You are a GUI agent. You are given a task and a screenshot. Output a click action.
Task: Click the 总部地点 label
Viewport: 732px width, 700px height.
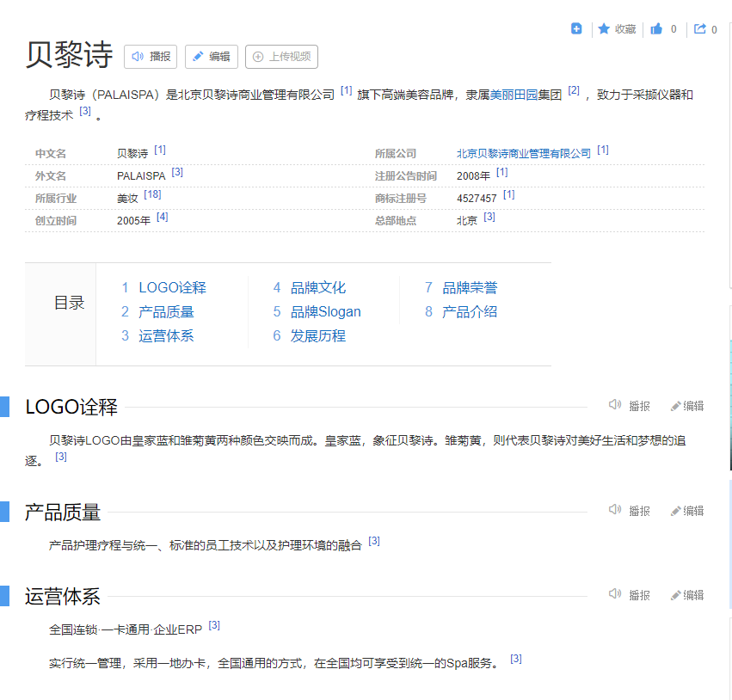(396, 221)
